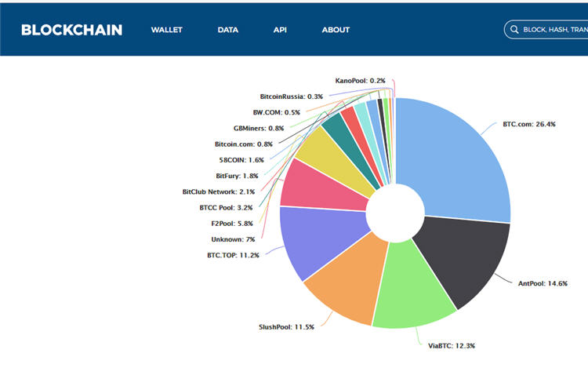This screenshot has width=588, height=368.
Task: Click the BTC.TOP: 11.2% label
Action: [233, 255]
